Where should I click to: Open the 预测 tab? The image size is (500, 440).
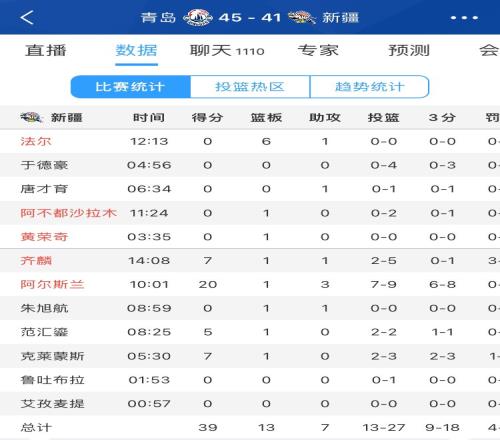[409, 51]
